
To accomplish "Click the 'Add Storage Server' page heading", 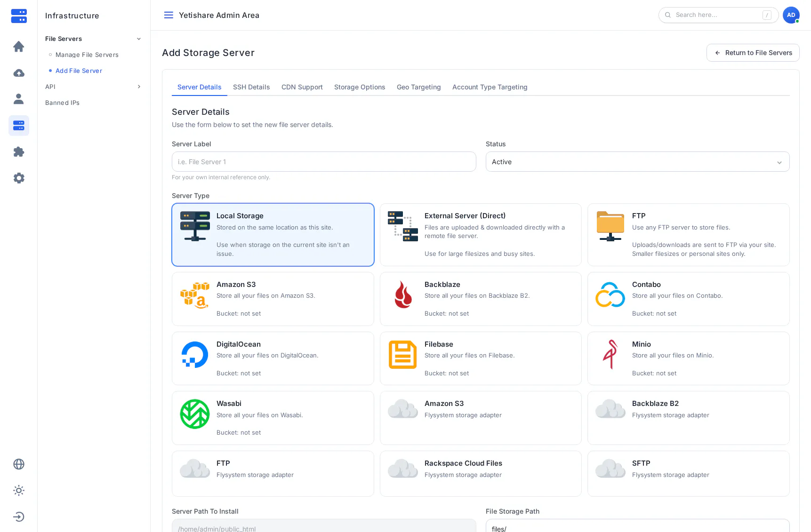I will tap(208, 53).
